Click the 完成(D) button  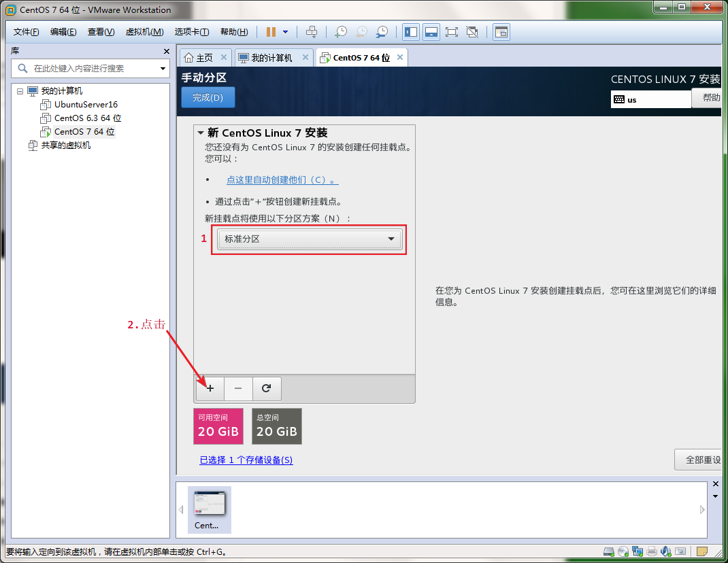(208, 97)
